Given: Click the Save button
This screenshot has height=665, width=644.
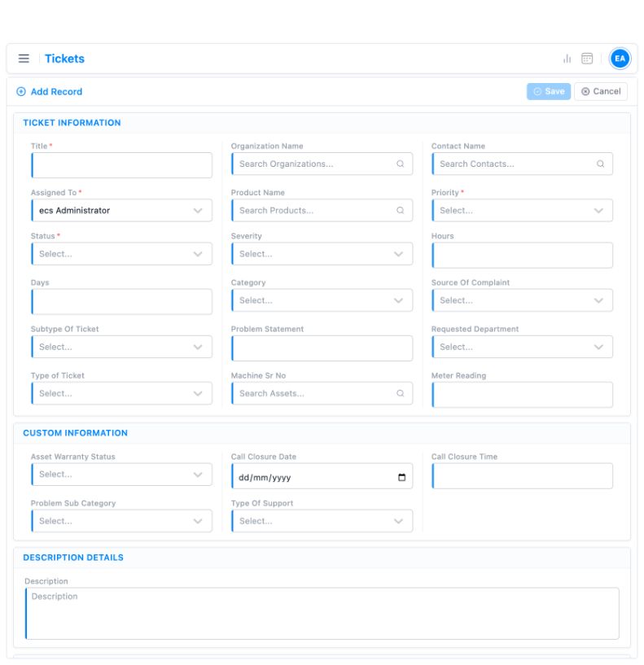Looking at the screenshot, I should coord(549,92).
